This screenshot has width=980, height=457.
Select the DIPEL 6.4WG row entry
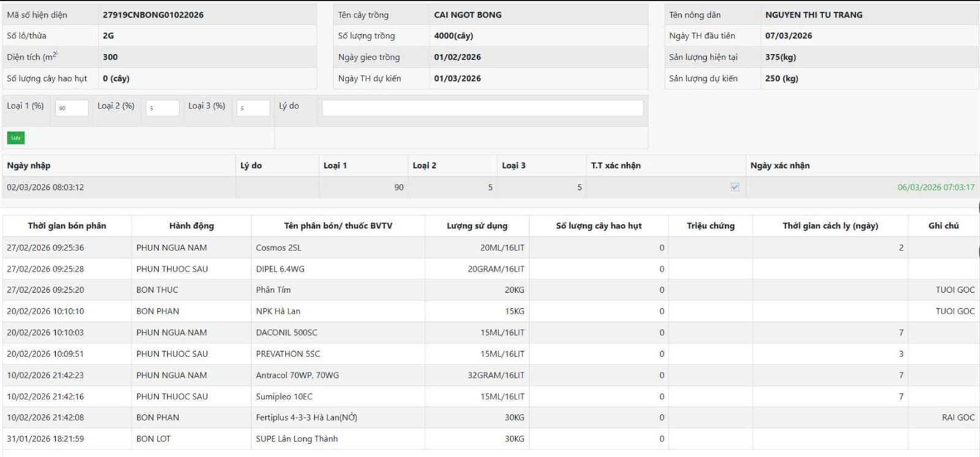(280, 269)
